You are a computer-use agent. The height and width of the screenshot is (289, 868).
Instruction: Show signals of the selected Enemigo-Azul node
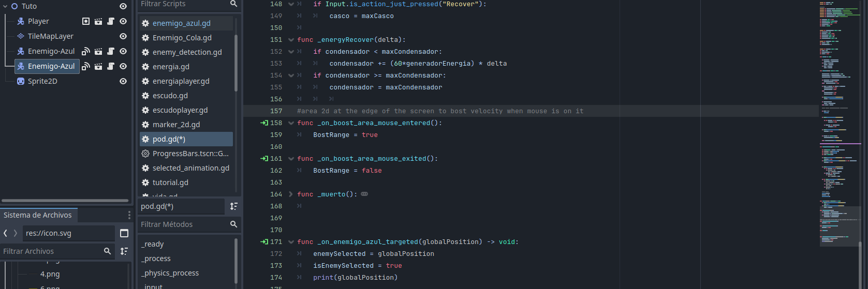coord(86,66)
